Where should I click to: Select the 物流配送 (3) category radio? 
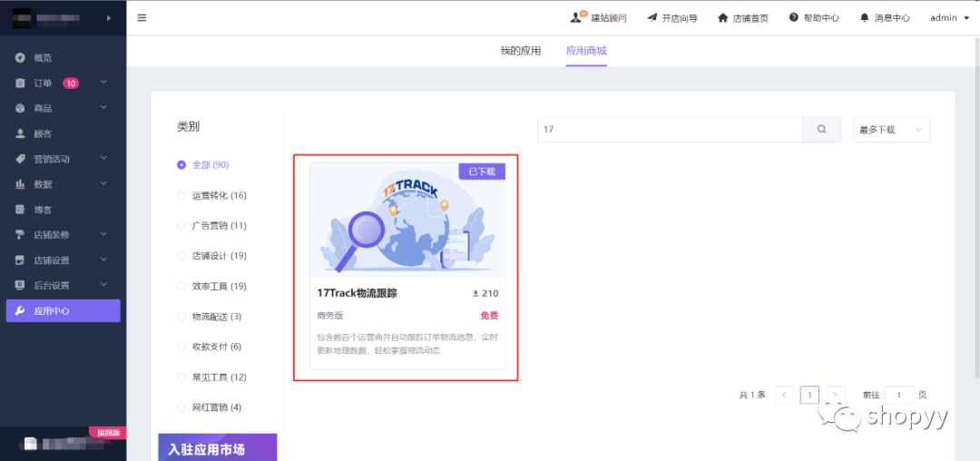[x=181, y=317]
